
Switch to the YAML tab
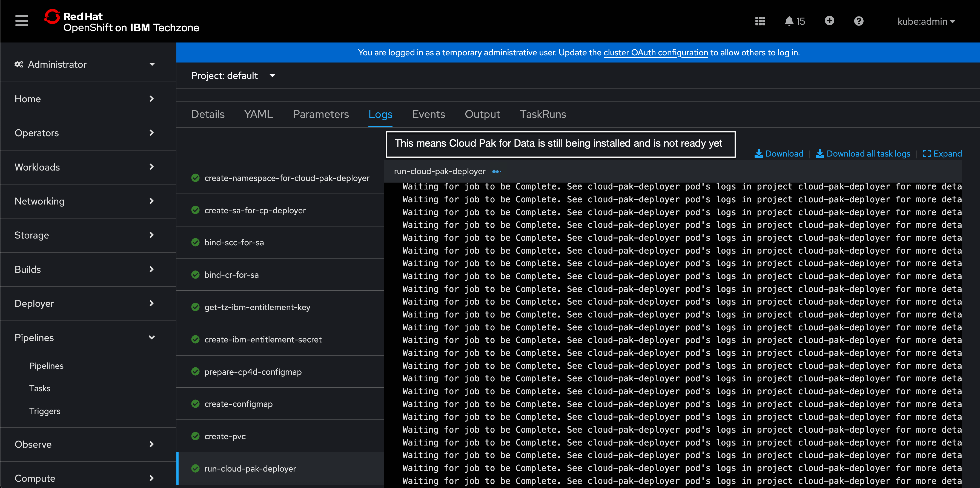[258, 114]
